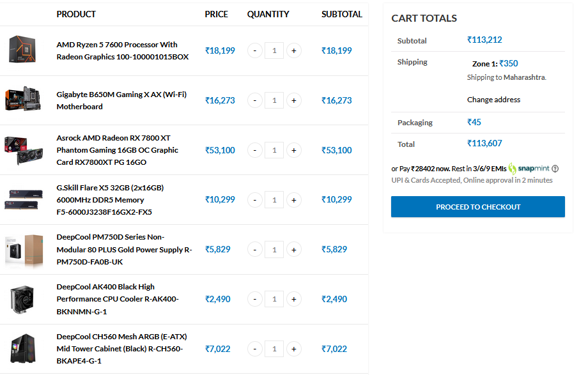Select the shipping charge ₹350 for Zone 1
This screenshot has width=588, height=375.
(509, 63)
